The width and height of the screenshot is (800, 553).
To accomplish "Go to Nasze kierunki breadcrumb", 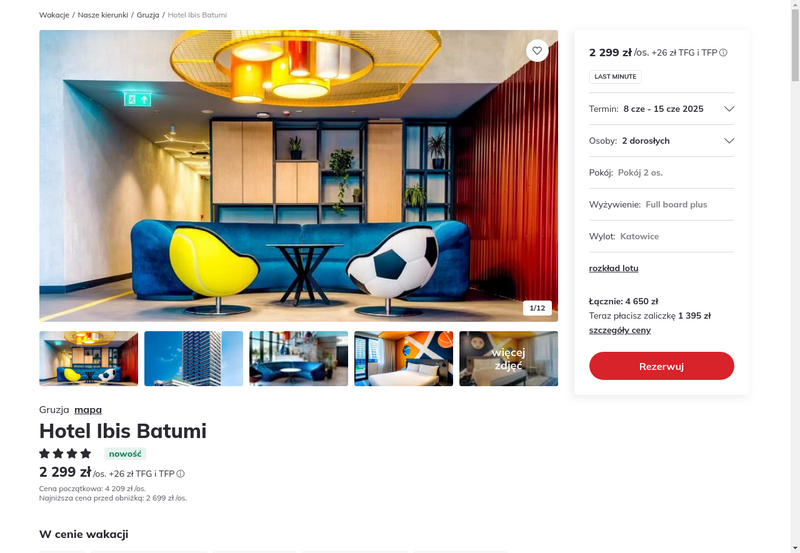I will 103,15.
